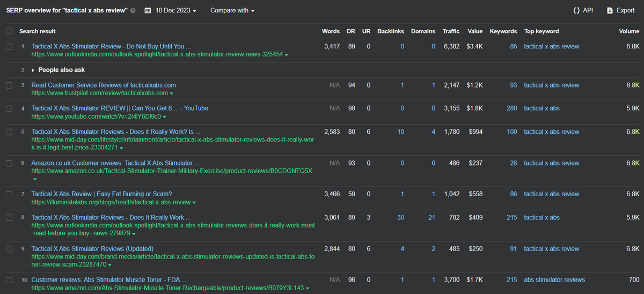Click API button
Viewport: 644px width, 294px height.
583,10
